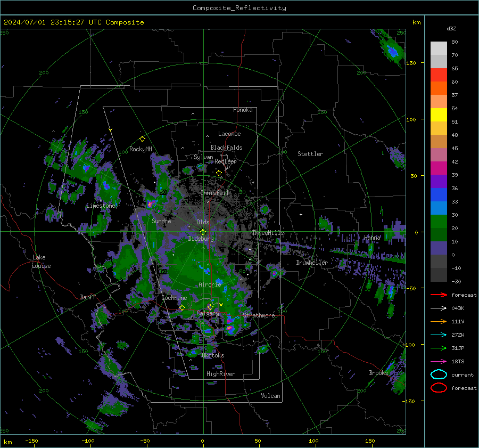Click the Okotoks label

tap(213, 355)
